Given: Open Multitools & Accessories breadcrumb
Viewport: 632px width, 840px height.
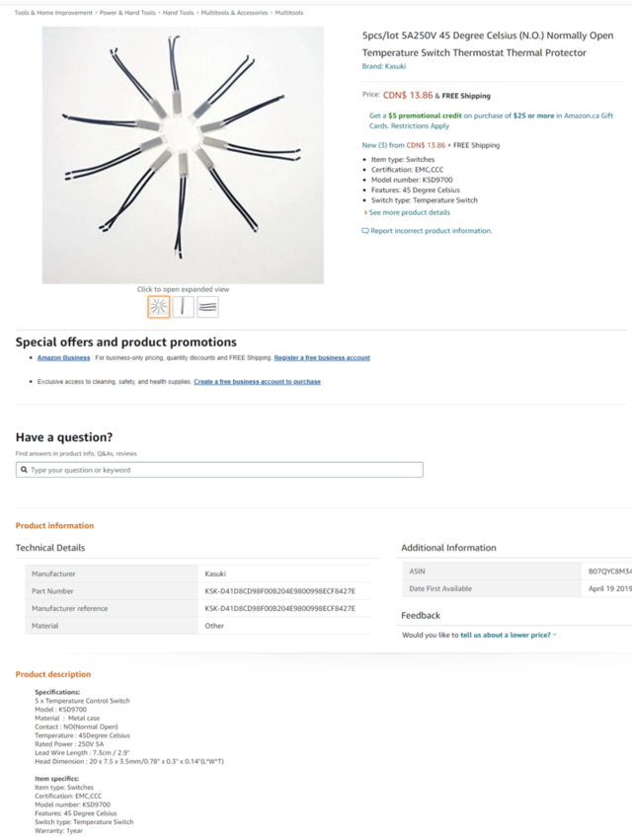Looking at the screenshot, I should 234,13.
